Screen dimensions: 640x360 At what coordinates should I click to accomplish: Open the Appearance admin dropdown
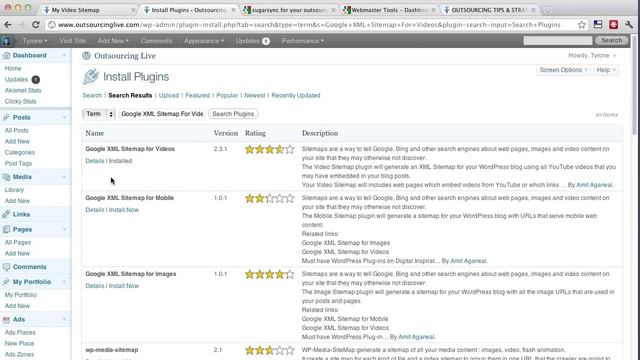pyautogui.click(x=204, y=41)
